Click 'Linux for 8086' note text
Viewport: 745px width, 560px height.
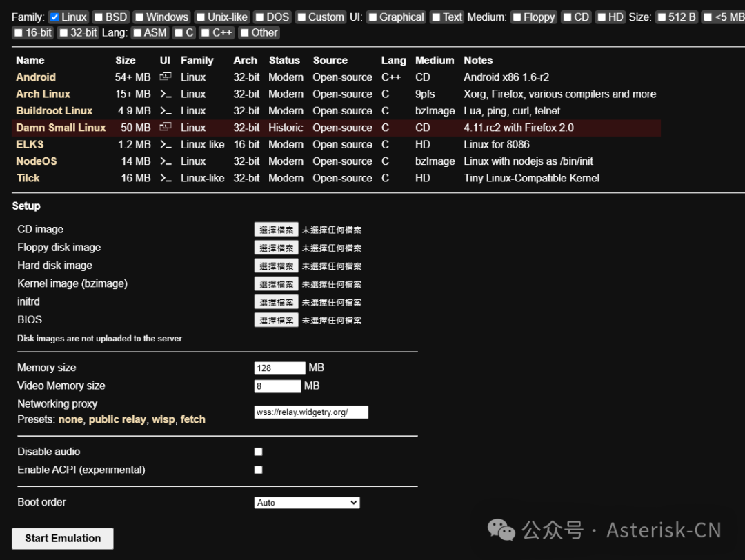497,144
